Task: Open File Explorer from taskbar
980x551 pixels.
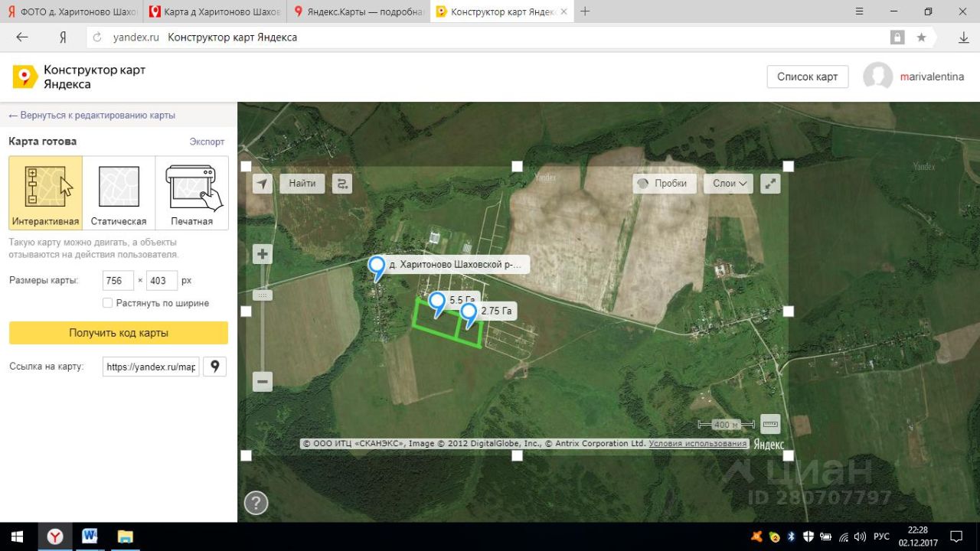Action: coord(126,536)
